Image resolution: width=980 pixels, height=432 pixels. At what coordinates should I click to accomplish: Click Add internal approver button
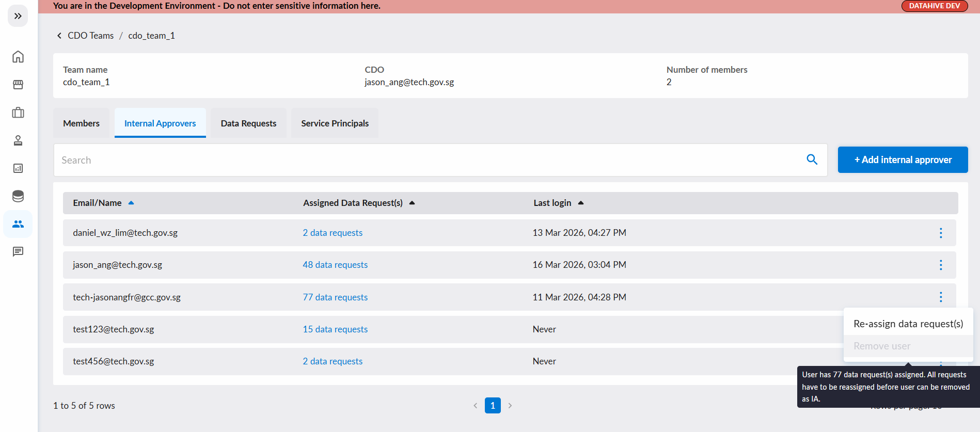pyautogui.click(x=903, y=160)
